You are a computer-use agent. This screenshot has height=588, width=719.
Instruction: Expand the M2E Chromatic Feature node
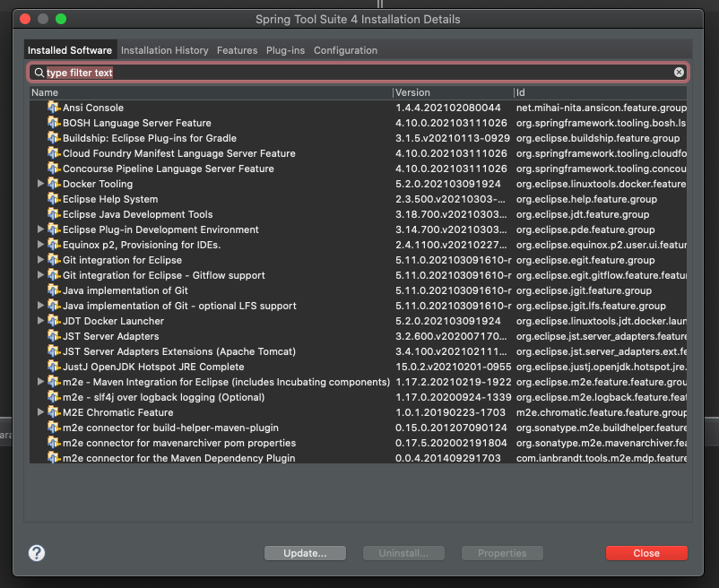click(x=40, y=412)
